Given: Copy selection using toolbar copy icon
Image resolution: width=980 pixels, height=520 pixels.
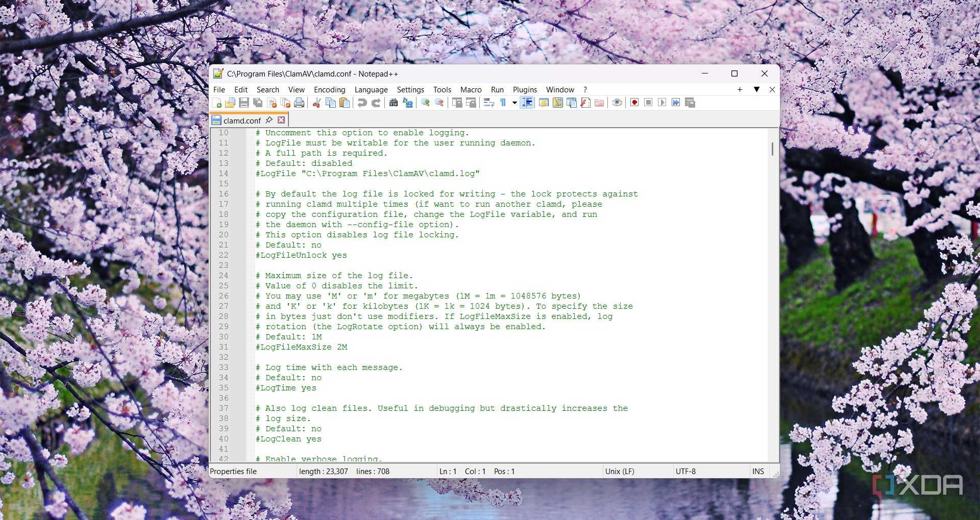Looking at the screenshot, I should [331, 103].
